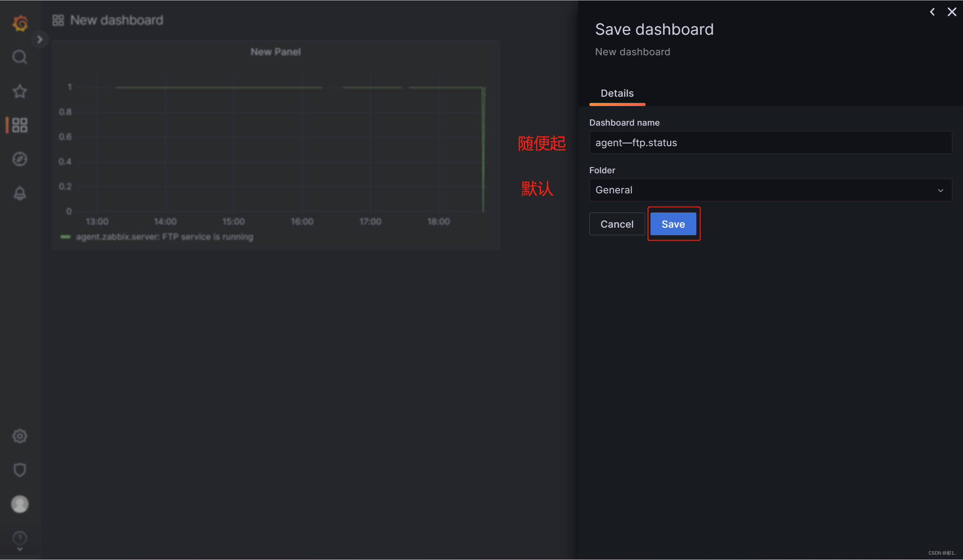Open the Help question mark icon

coord(20,538)
